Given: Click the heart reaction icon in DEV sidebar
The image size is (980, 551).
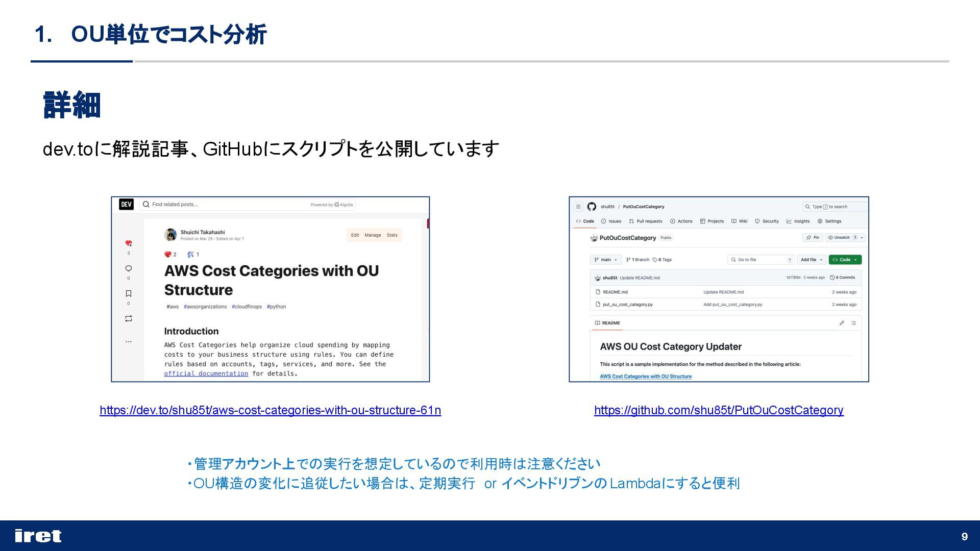Looking at the screenshot, I should 129,244.
